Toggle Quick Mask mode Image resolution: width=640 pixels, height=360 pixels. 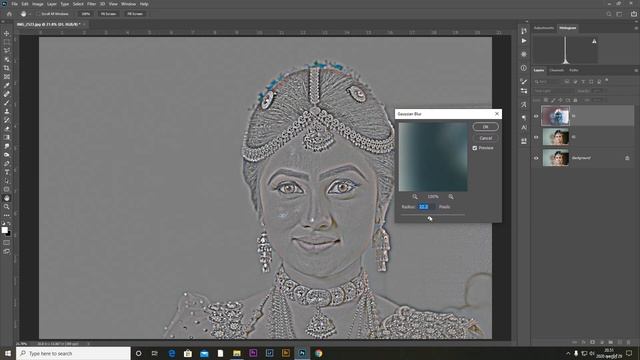pos(7,243)
